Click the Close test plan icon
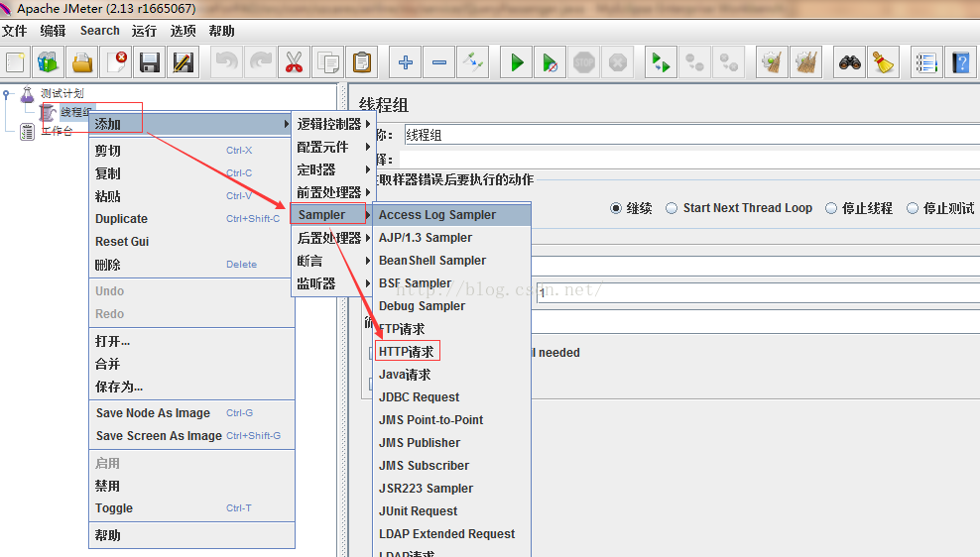 [x=116, y=62]
